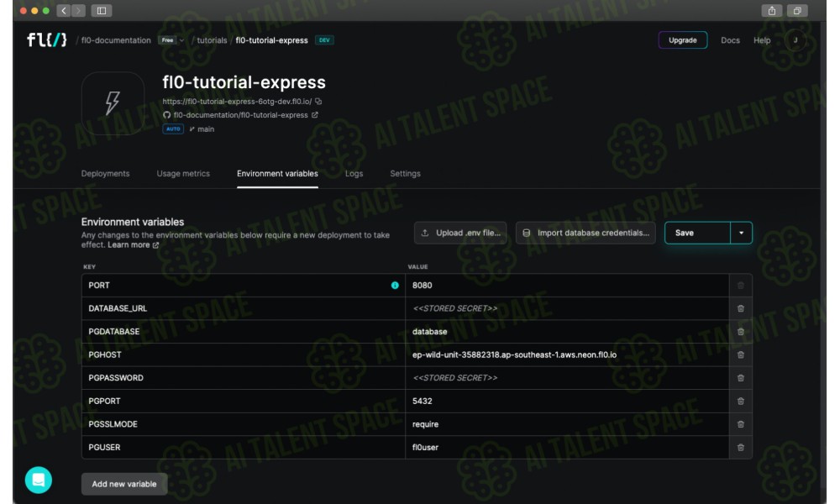Click Upload .env file button
This screenshot has width=840, height=504.
(460, 233)
